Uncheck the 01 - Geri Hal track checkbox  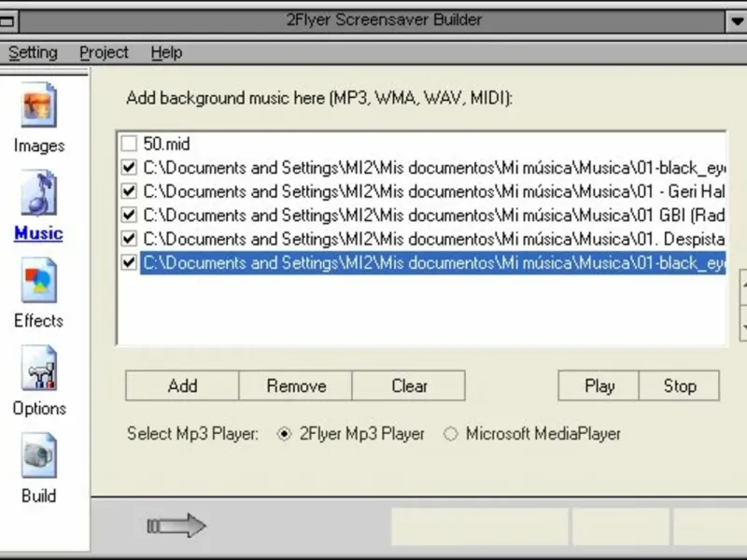coord(129,191)
